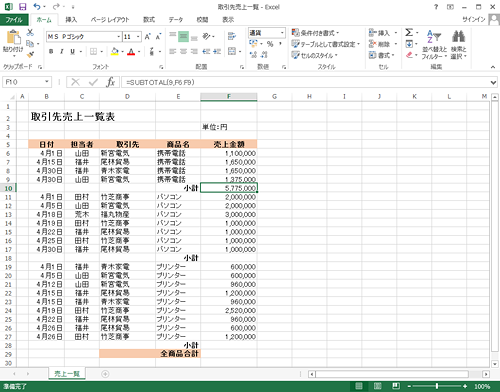Apply percent style to cell

coord(270,44)
